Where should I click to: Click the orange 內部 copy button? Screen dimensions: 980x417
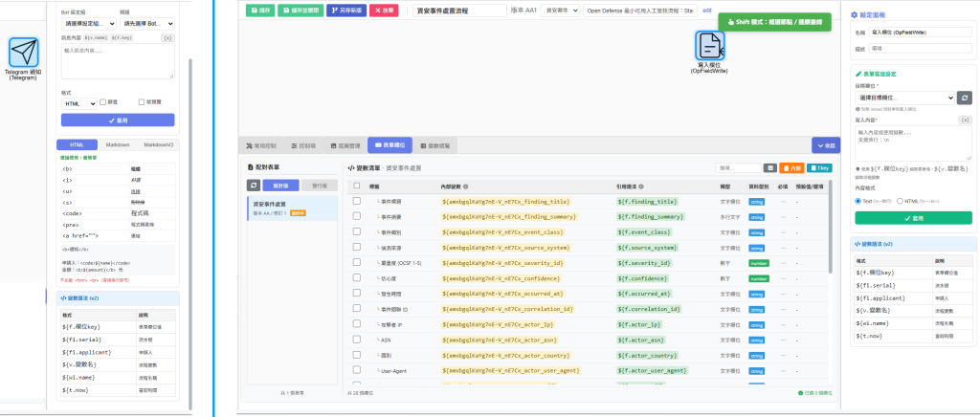pos(791,168)
